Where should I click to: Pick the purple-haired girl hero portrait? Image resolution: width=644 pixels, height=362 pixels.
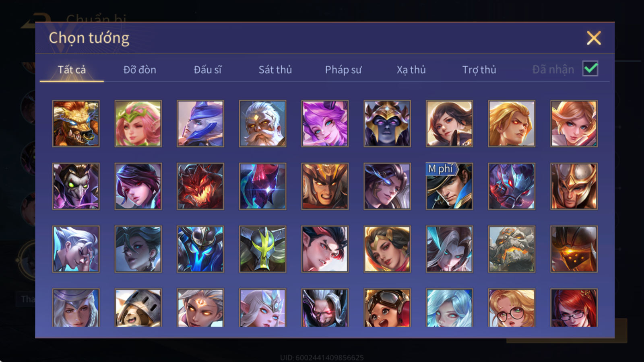(325, 123)
